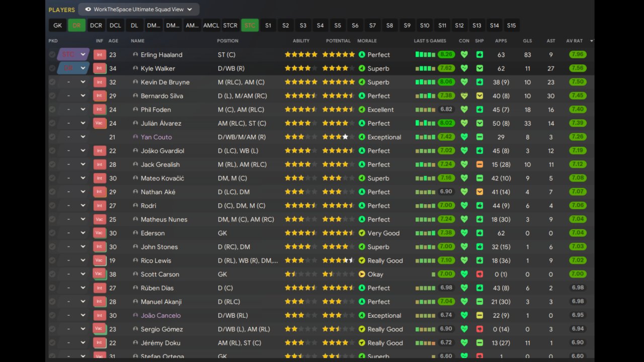This screenshot has width=644, height=362.
Task: Click João Cancelo's Exceptional morale icon
Action: pos(361,316)
